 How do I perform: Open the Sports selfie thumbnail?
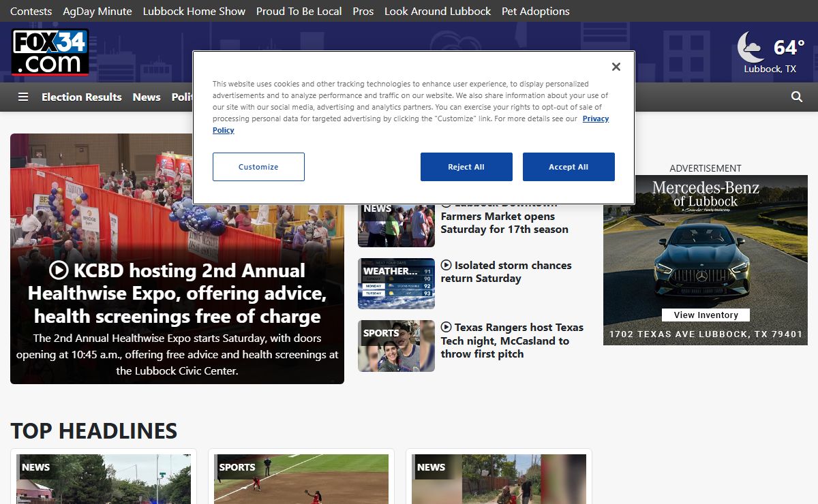(396, 346)
